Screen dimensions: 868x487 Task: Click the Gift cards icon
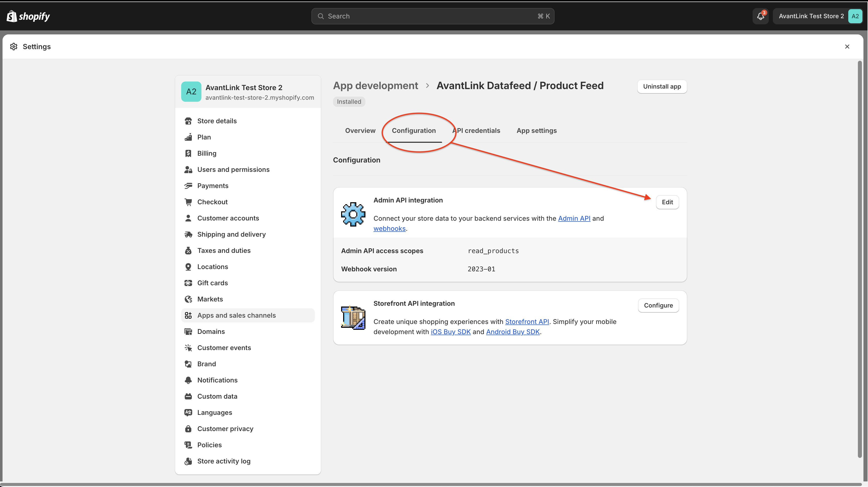coord(188,283)
